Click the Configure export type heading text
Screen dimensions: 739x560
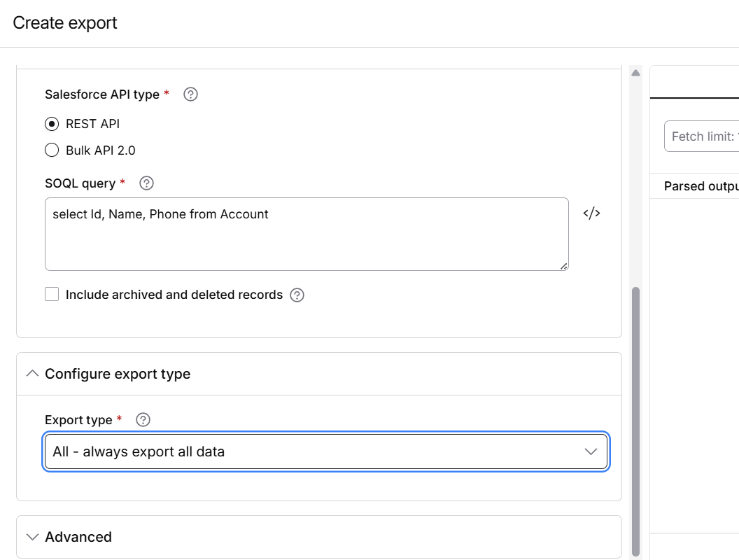(117, 373)
